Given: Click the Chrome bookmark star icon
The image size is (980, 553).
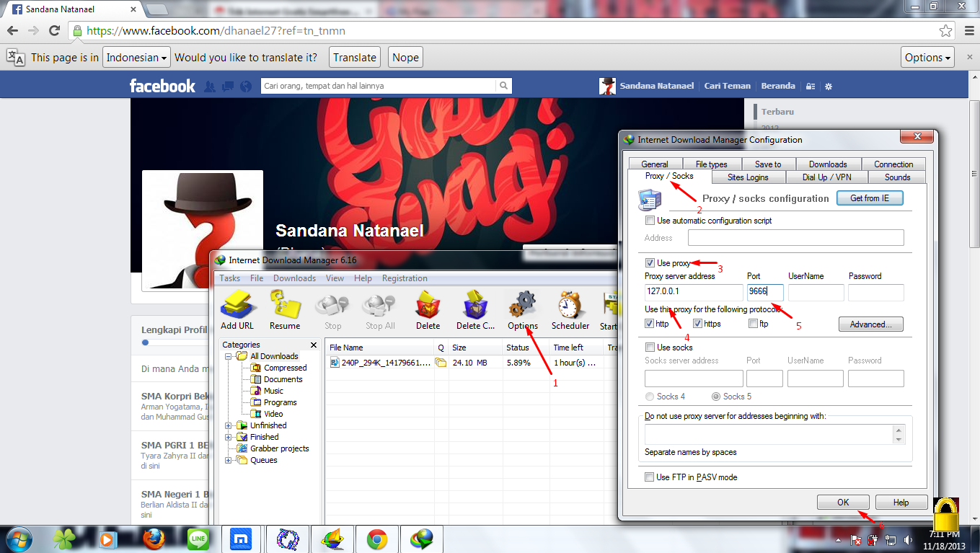Looking at the screenshot, I should [x=945, y=30].
